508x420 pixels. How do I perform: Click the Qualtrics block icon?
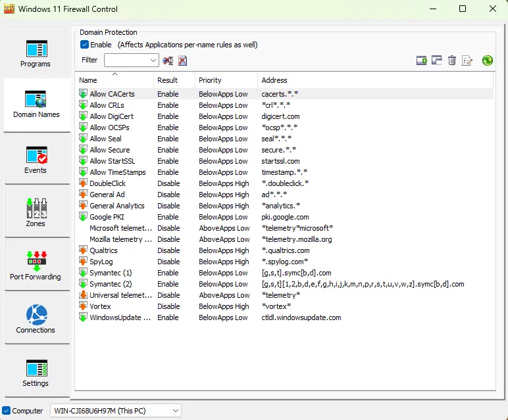83,250
